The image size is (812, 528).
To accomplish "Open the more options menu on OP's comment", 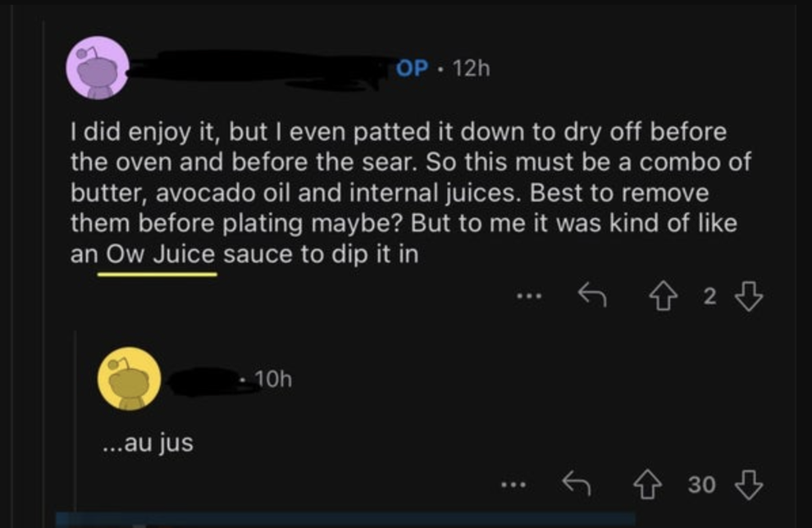I will (528, 297).
